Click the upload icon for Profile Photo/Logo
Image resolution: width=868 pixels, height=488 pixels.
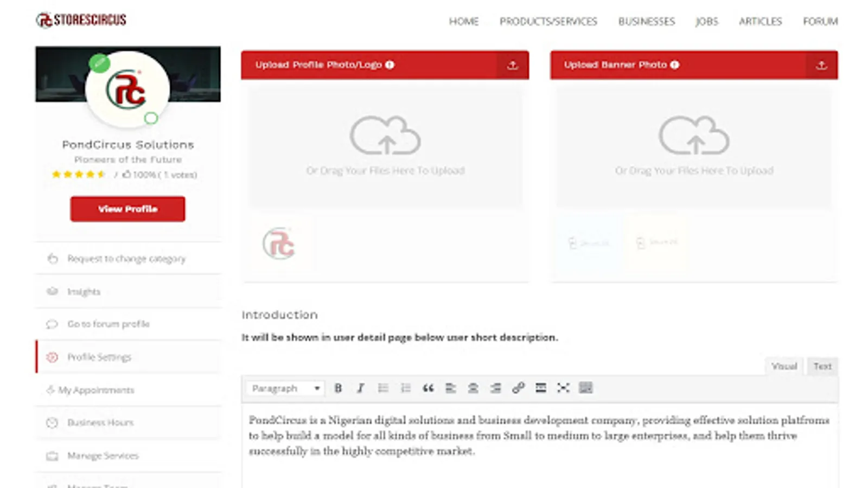pos(513,65)
